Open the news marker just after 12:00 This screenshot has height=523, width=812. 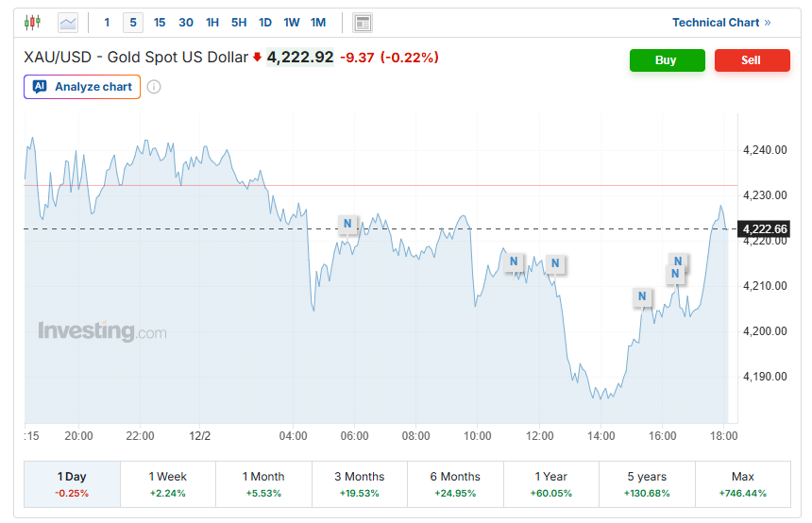pos(554,263)
